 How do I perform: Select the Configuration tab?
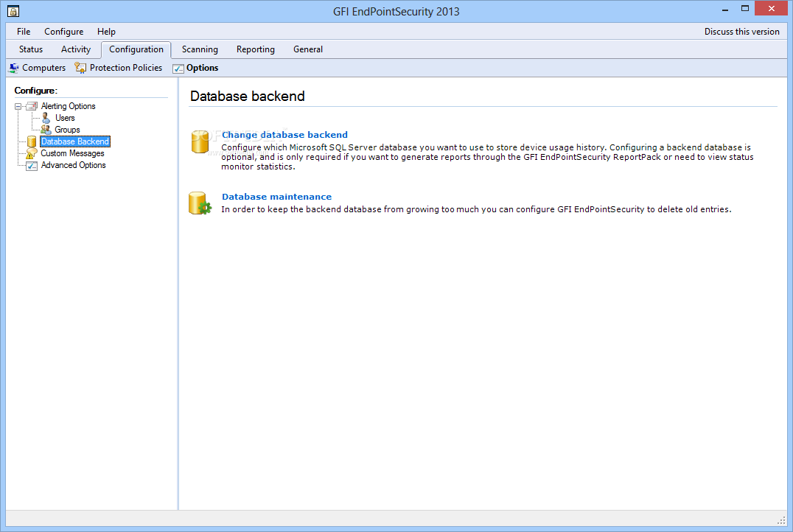(x=136, y=49)
